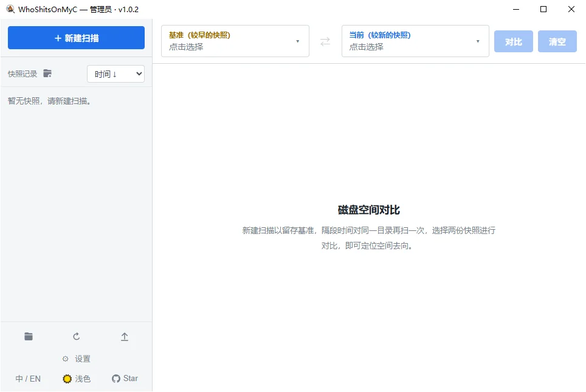This screenshot has width=586, height=392.
Task: Click the 暂无快照，请新建扫描 message
Action: tap(49, 101)
